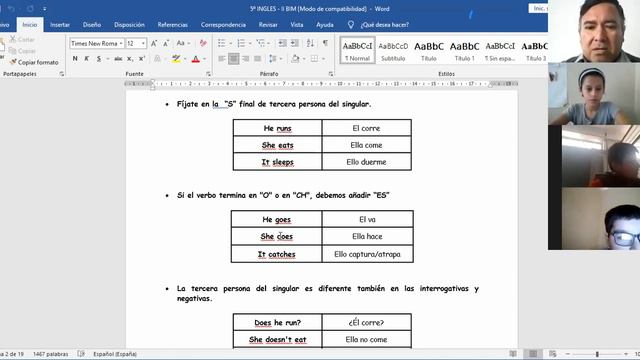Open the Vista ribbon tab
640x360 pixels.
click(297, 24)
